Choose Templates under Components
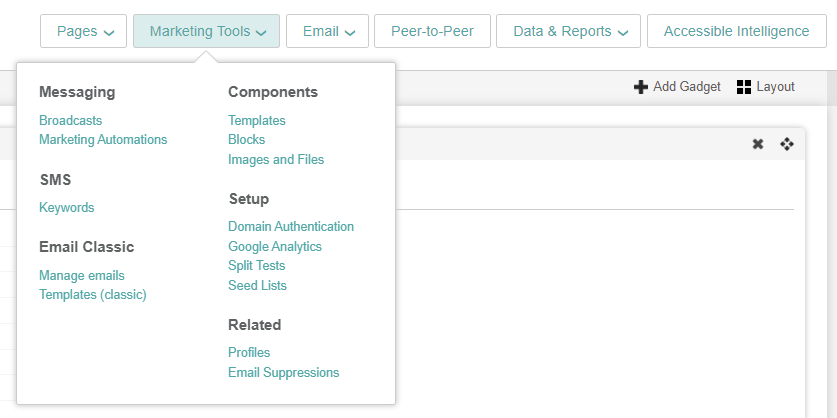 [x=256, y=120]
